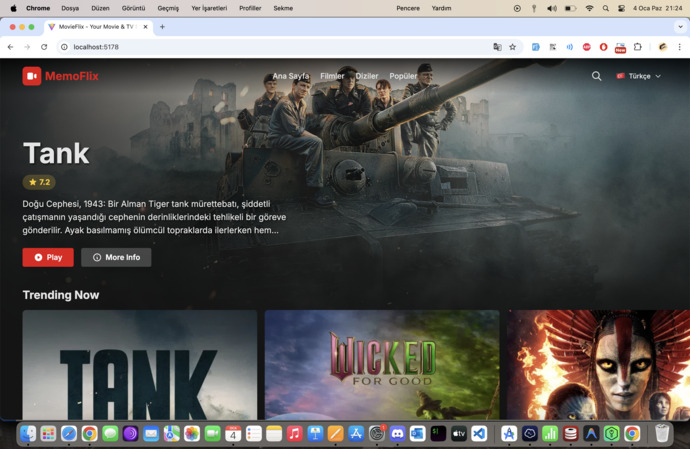This screenshot has height=449, width=690.
Task: Select the MovieFlix browser tab
Action: pyautogui.click(x=98, y=27)
